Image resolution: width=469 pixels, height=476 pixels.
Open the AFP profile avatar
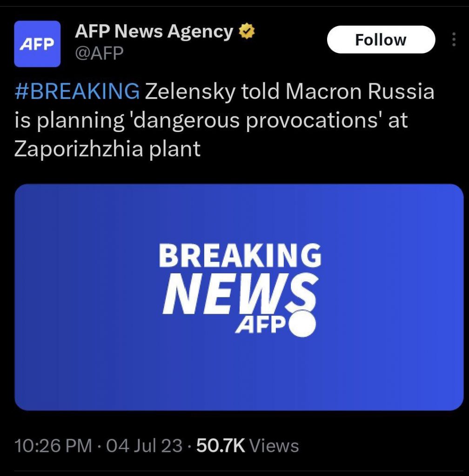click(x=37, y=44)
